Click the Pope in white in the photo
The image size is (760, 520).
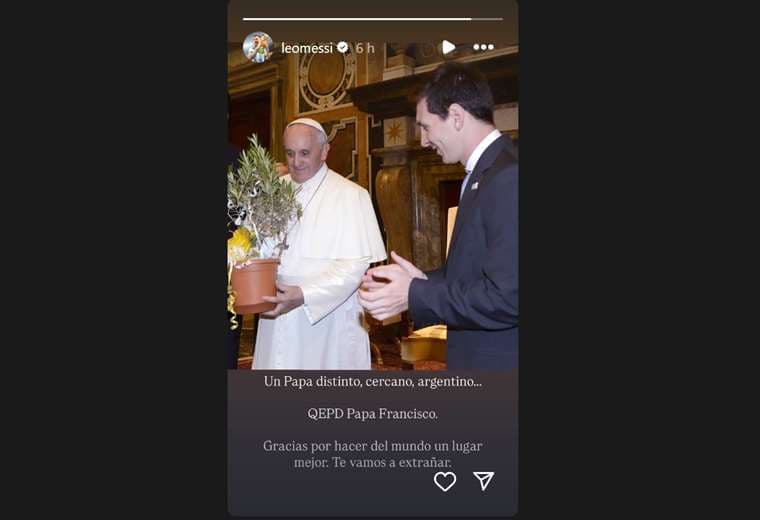[317, 245]
